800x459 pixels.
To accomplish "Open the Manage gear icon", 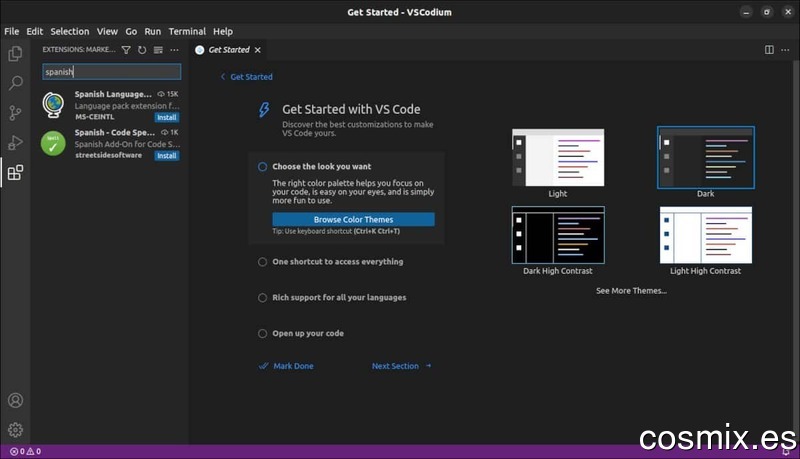I will tap(15, 430).
